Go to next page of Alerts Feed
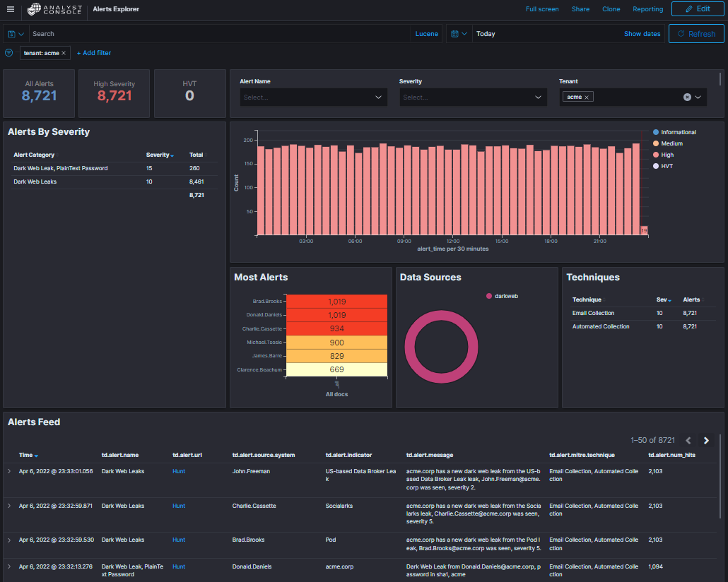Screen dimensions: 728x582 tap(705, 440)
